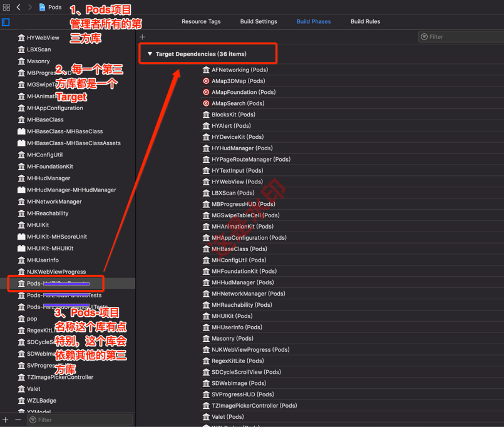
Task: Click the Pods project file icon
Action: (42, 7)
